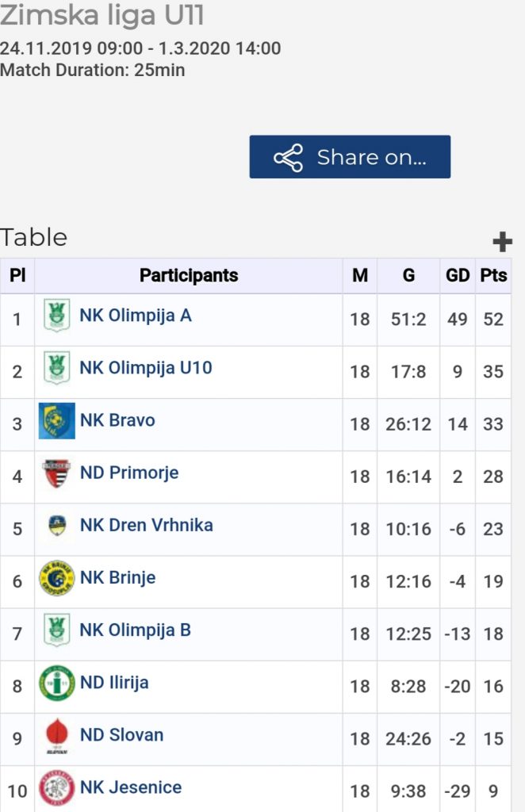The image size is (525, 812).
Task: Click the Pts column header
Action: (493, 276)
